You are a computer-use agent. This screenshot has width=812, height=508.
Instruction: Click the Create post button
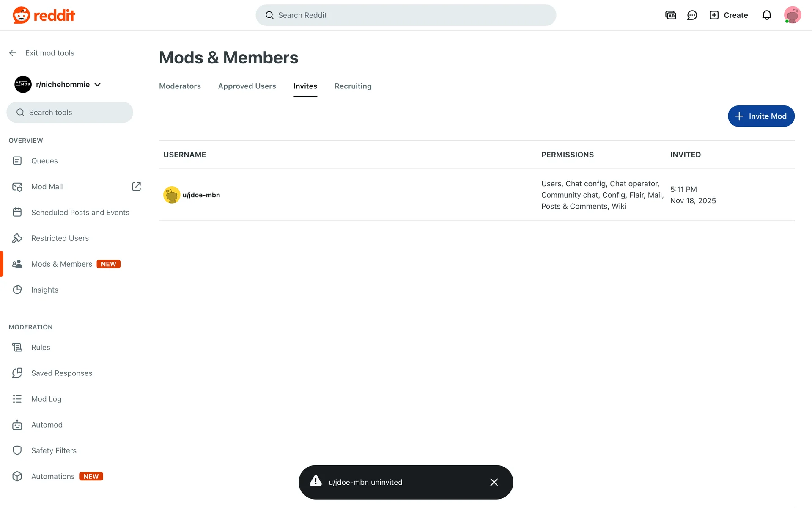[x=729, y=15]
